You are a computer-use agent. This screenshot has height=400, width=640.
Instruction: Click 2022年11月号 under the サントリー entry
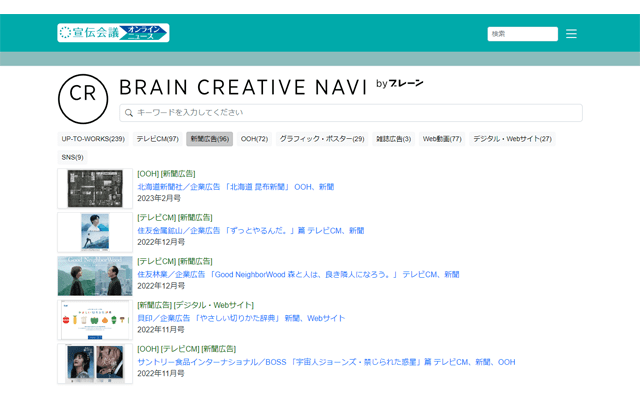(161, 373)
